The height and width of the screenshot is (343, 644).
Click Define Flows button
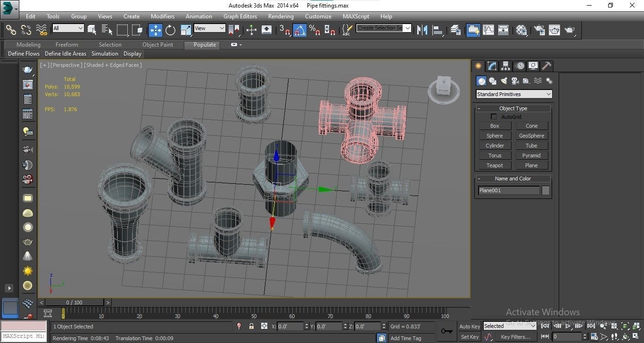[x=24, y=54]
